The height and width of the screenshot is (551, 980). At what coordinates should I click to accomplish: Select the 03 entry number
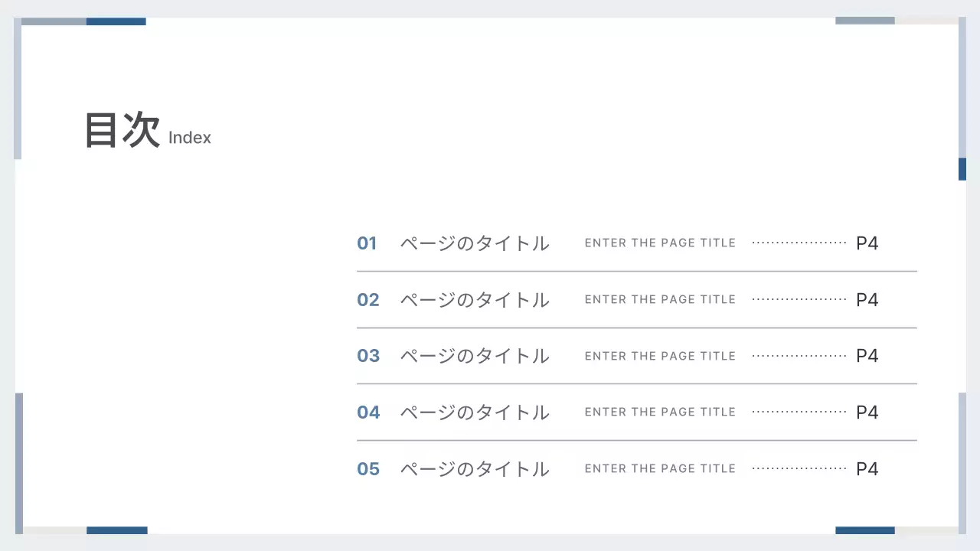point(367,356)
